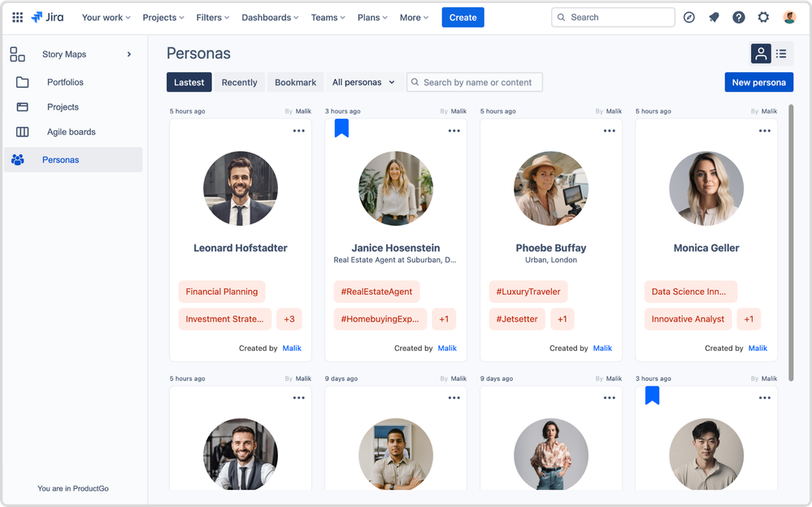Screen dimensions: 812x507
Task: Open Portfolios from the sidebar
Action: (65, 81)
